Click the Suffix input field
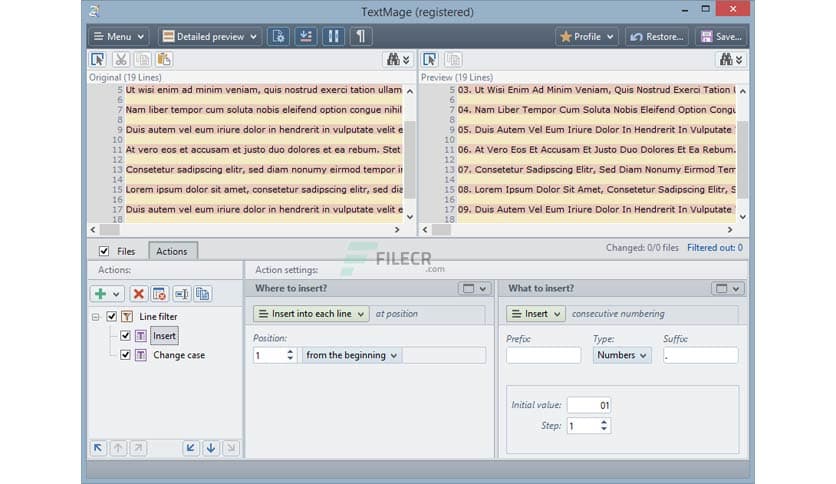 tap(701, 355)
